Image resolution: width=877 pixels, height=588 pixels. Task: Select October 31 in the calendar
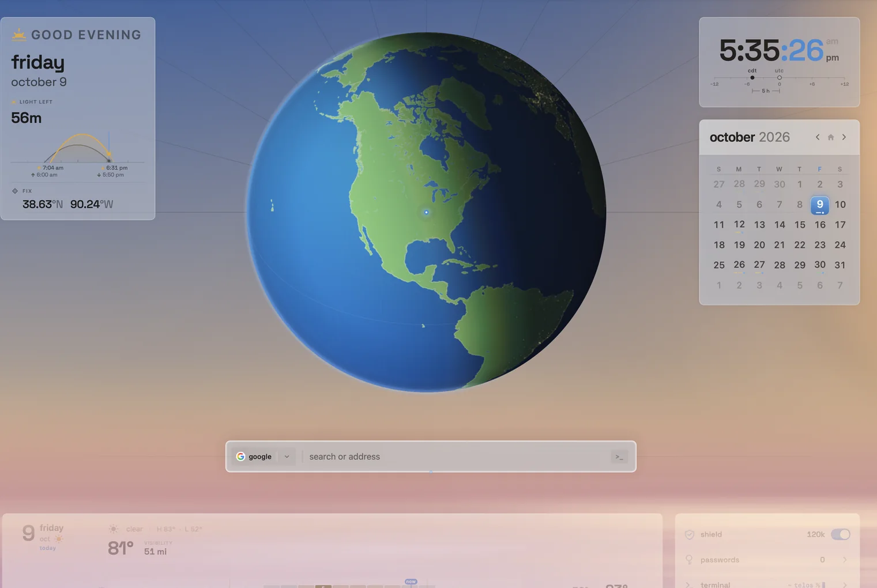click(x=840, y=265)
